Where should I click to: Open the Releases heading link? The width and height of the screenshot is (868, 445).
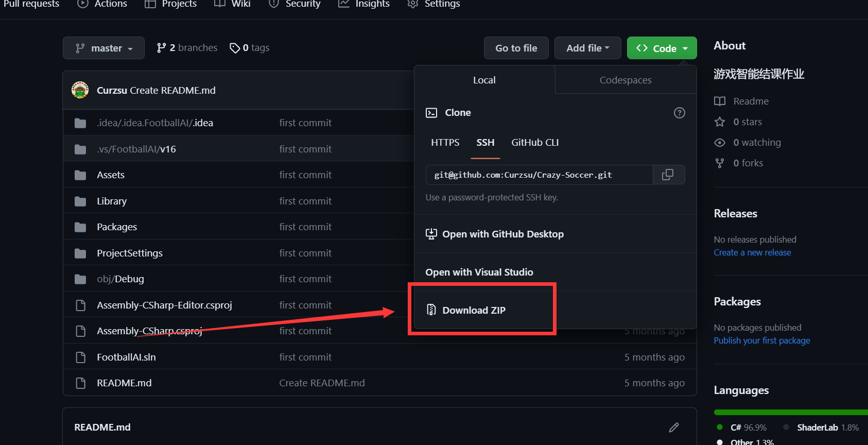[x=735, y=213]
